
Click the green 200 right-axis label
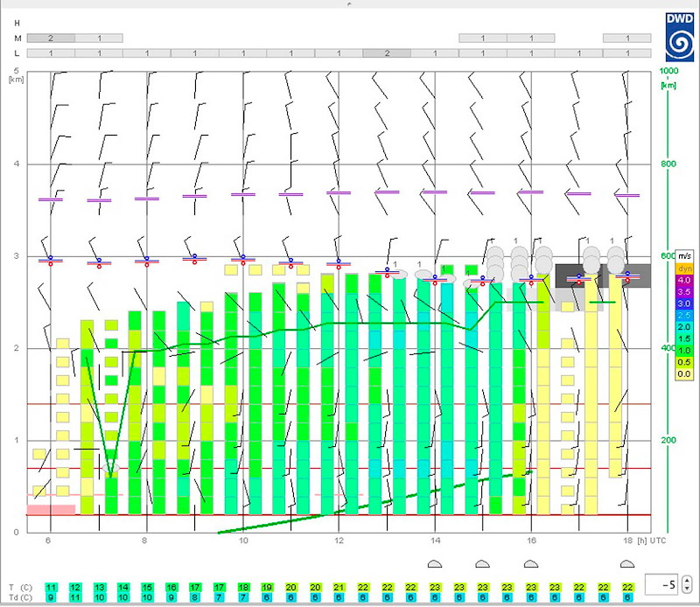tap(668, 440)
